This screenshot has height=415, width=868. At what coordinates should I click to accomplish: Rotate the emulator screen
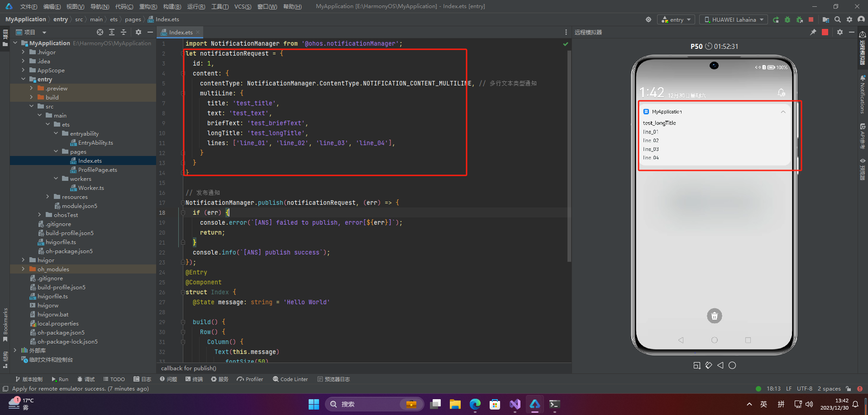point(709,365)
